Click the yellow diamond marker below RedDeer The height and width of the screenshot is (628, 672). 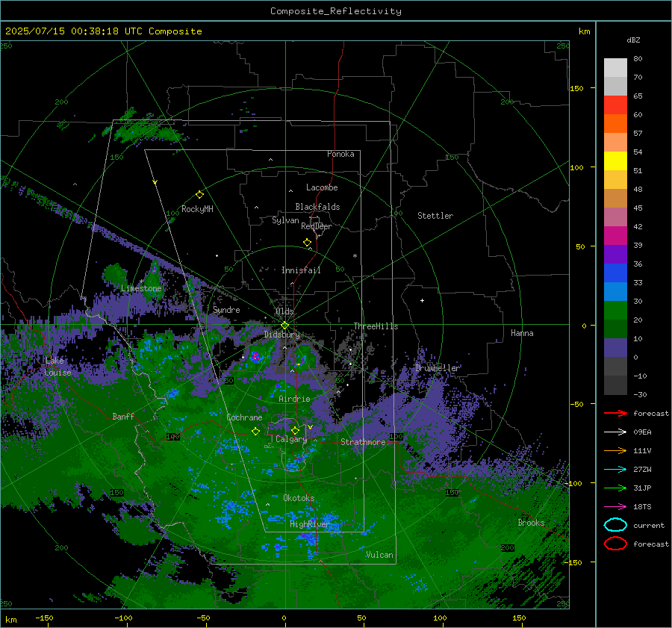tap(307, 243)
